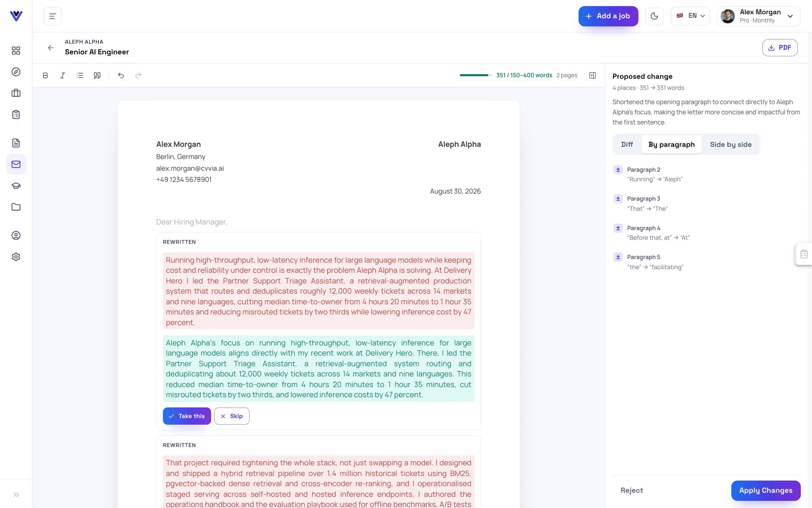Viewport: 812px width, 508px height.
Task: Open the compass explore icon in sidebar
Action: (x=16, y=72)
